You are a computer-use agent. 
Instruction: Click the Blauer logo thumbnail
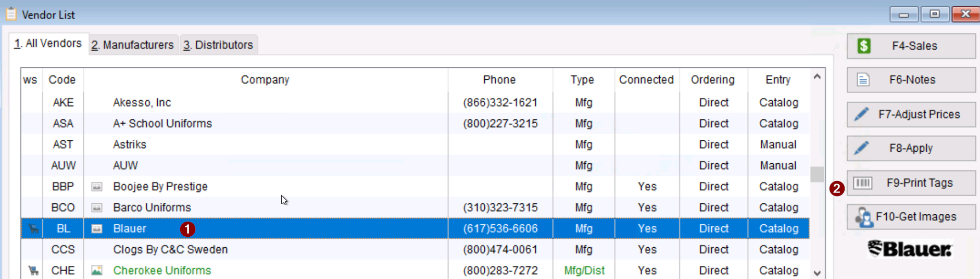pyautogui.click(x=910, y=249)
